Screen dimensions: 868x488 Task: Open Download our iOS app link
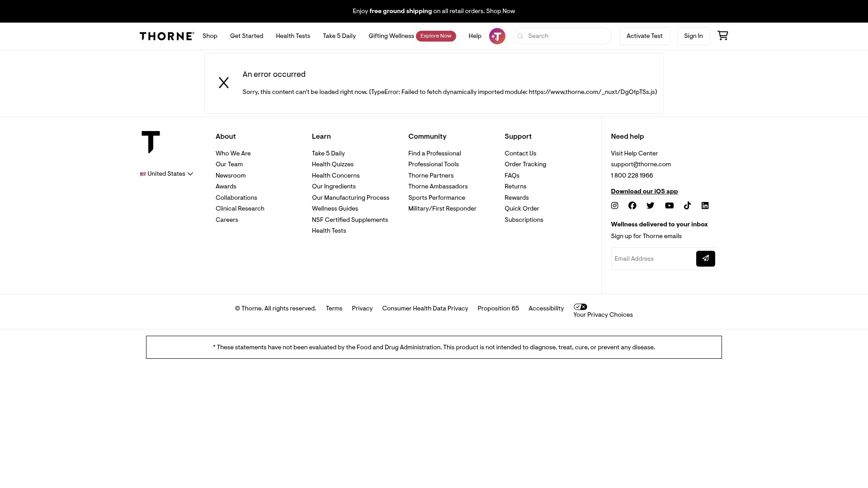pos(644,192)
